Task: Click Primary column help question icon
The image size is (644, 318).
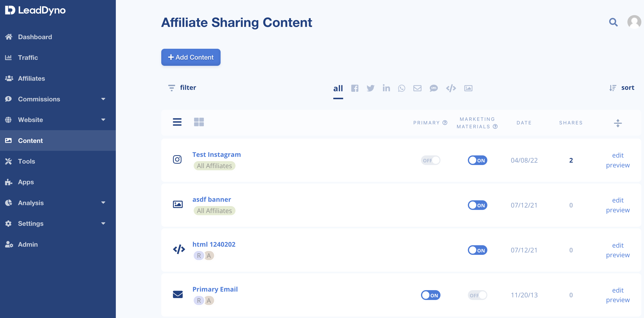Action: [445, 123]
